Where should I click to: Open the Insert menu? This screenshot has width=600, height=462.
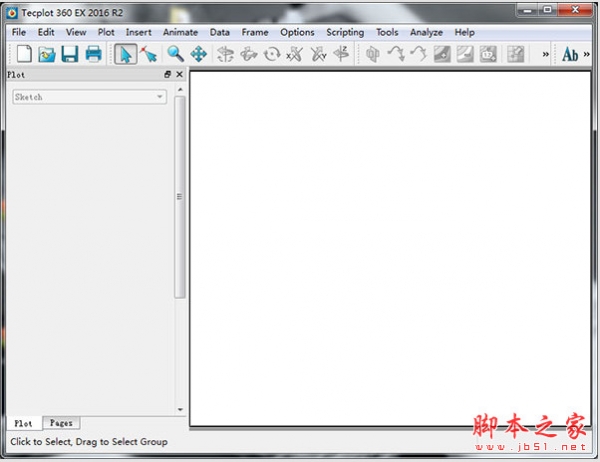click(139, 32)
